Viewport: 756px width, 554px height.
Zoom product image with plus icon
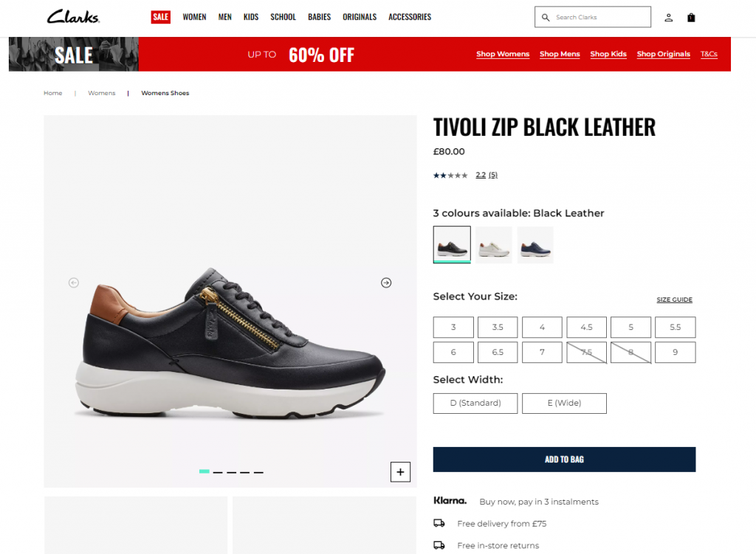pyautogui.click(x=400, y=472)
